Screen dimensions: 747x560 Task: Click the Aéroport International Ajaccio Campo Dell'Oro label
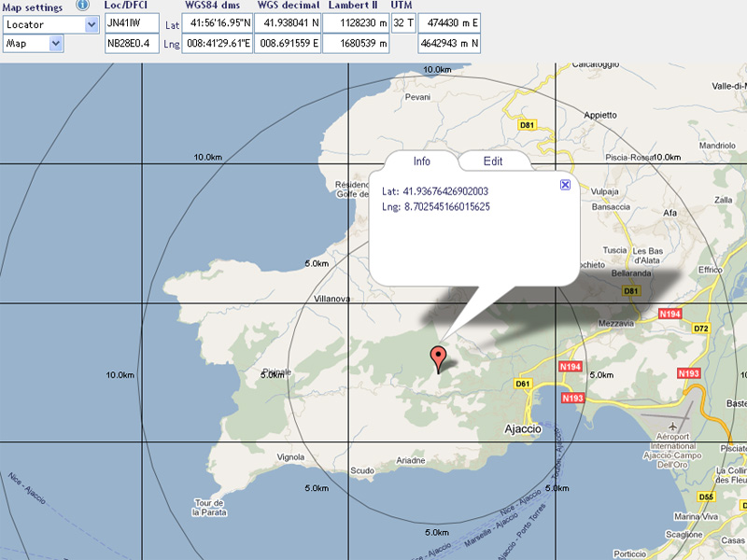pos(672,451)
